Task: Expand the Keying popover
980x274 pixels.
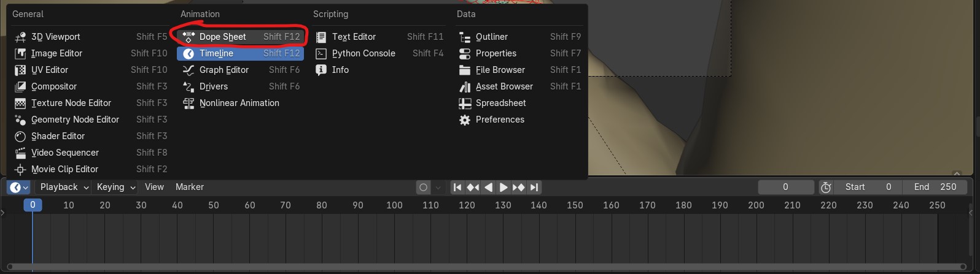Action: click(x=115, y=188)
